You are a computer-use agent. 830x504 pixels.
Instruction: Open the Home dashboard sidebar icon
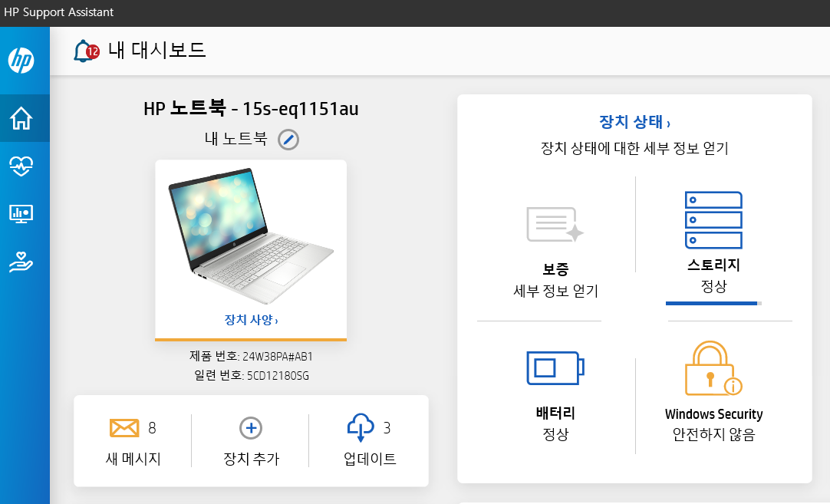coord(21,118)
